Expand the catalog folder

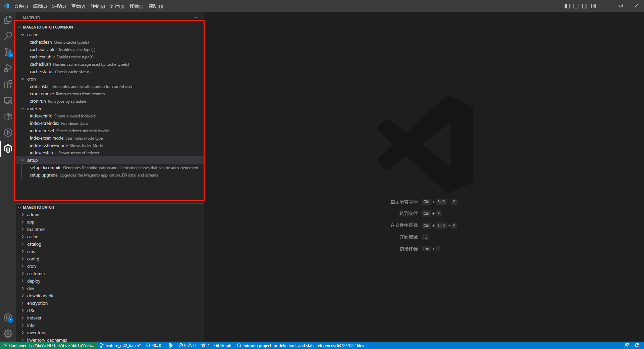tap(110, 244)
